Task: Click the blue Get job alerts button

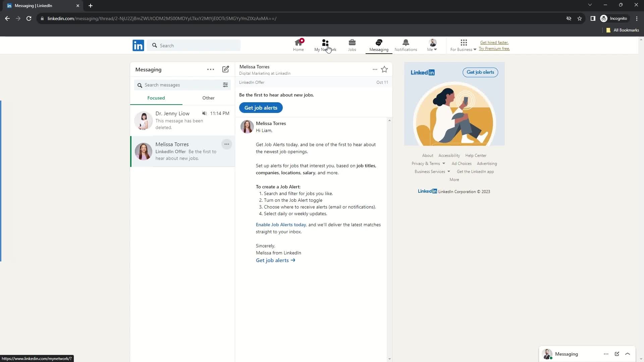Action: coord(261,108)
